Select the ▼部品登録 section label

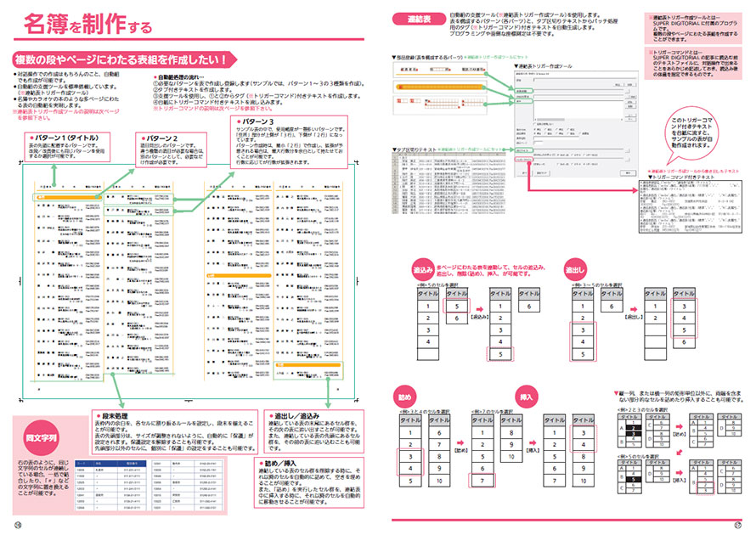pyautogui.click(x=427, y=58)
